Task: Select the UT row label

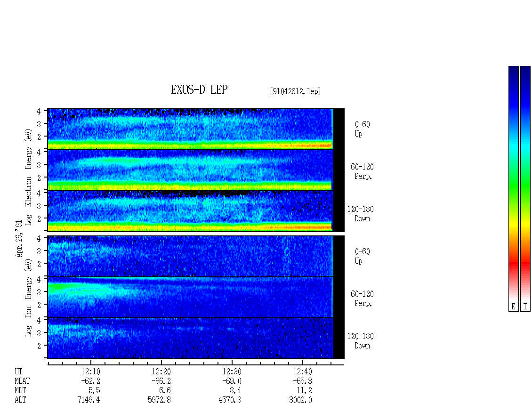Action: point(18,372)
